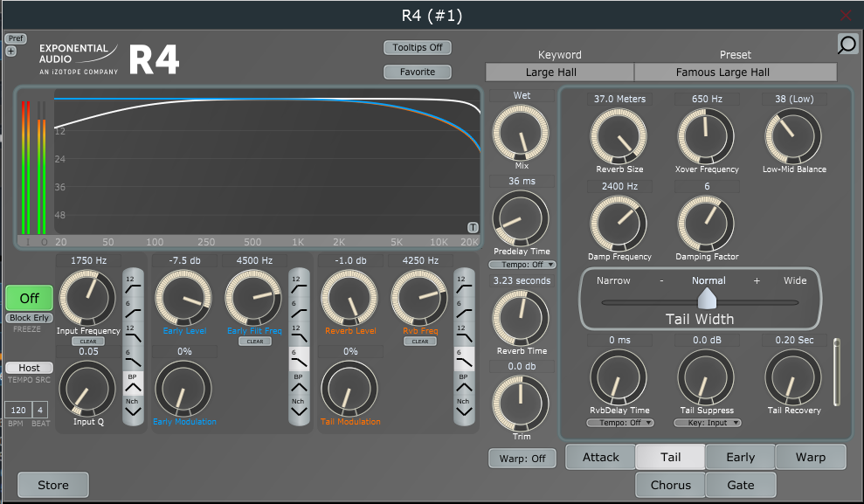The width and height of the screenshot is (864, 504).
Task: Click CLEAR under Input Frequency
Action: point(88,341)
